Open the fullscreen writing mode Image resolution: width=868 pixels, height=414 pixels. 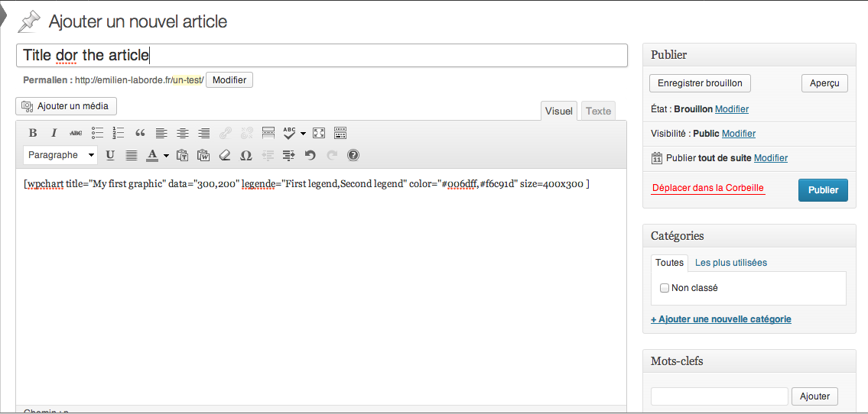(x=319, y=133)
